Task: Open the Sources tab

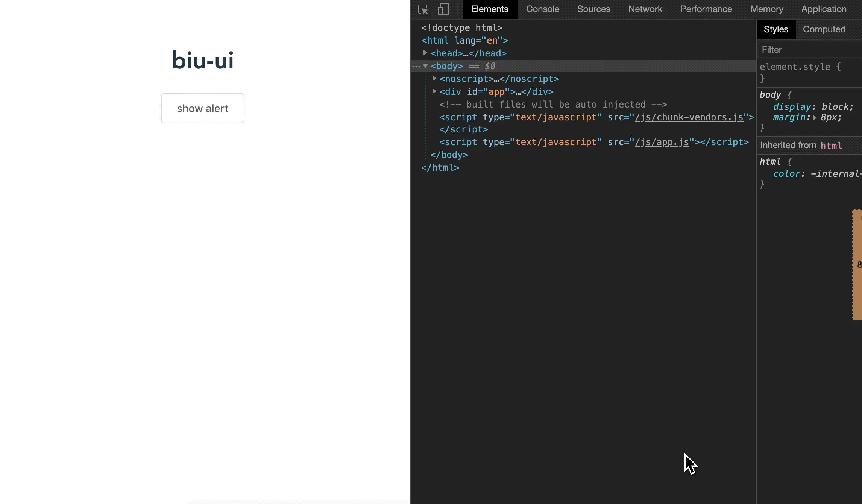Action: (593, 9)
